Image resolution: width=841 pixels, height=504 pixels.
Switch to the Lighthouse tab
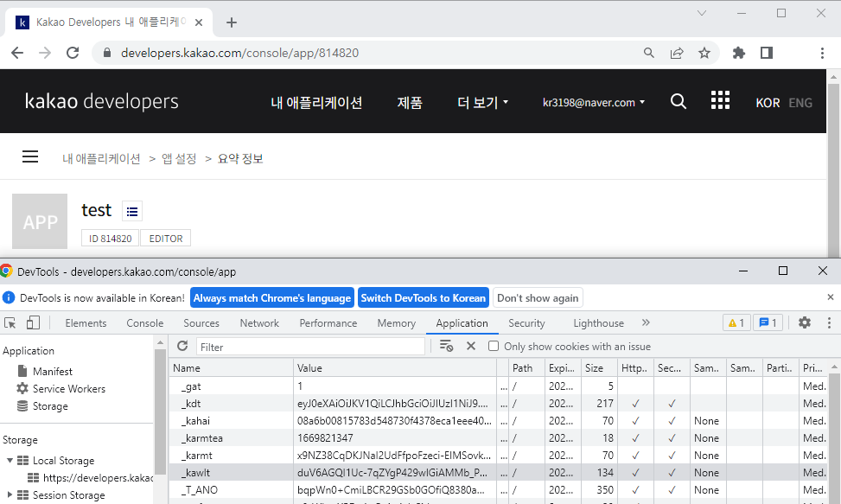point(599,323)
